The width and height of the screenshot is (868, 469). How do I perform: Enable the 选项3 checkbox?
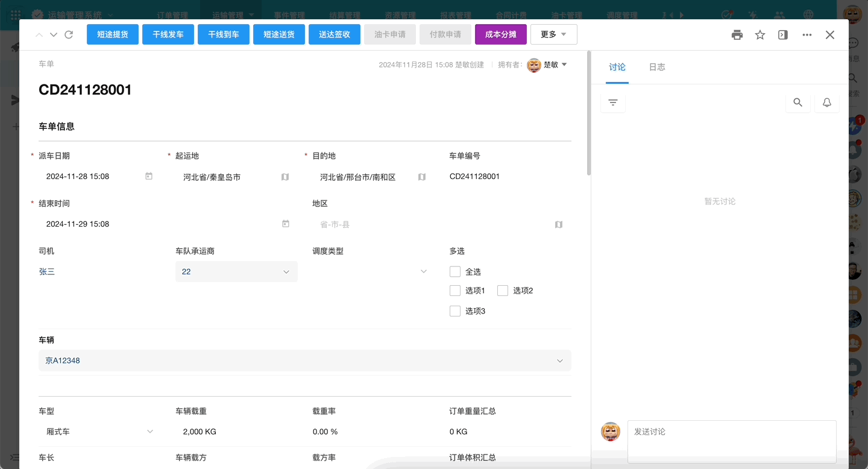click(x=455, y=311)
